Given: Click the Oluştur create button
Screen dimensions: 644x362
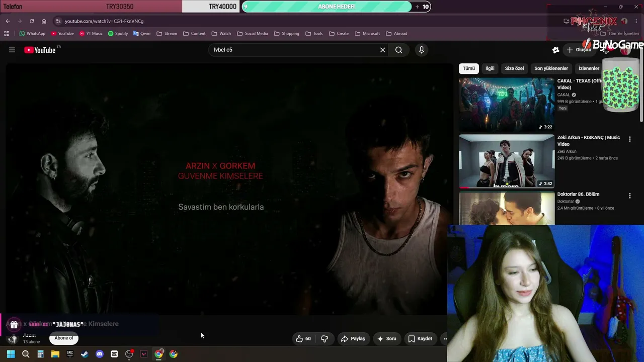Looking at the screenshot, I should pos(580,50).
